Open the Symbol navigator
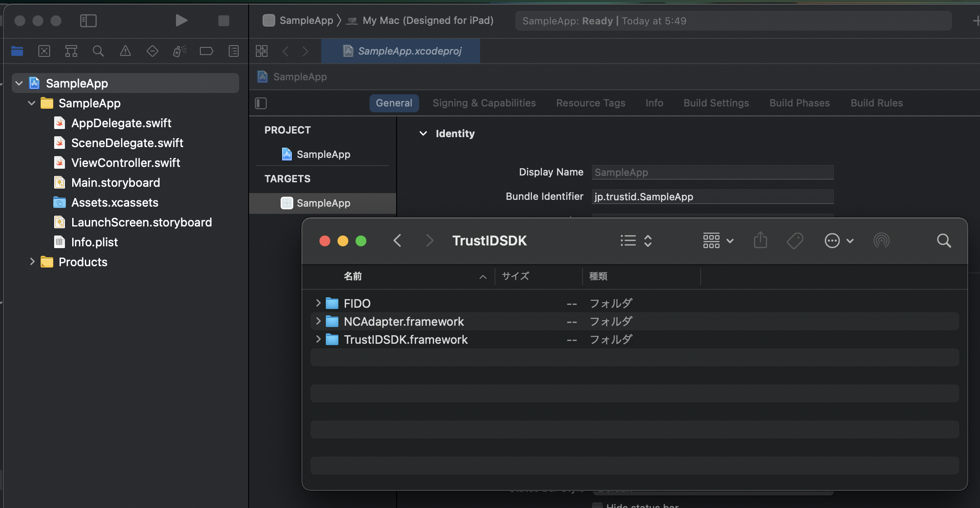The height and width of the screenshot is (508, 980). (71, 51)
